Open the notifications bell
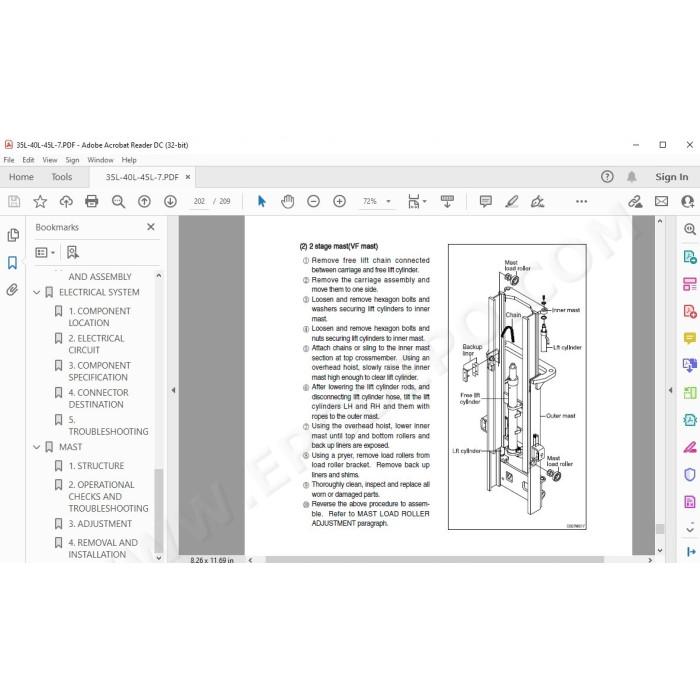Screen dimensions: 700x700 pyautogui.click(x=632, y=177)
